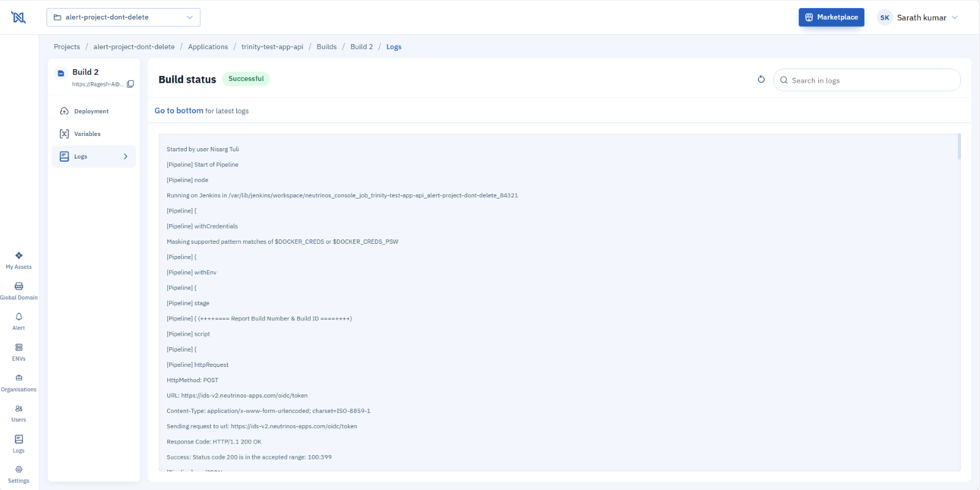Open the Deployment section
This screenshot has width=980, height=490.
tap(94, 111)
